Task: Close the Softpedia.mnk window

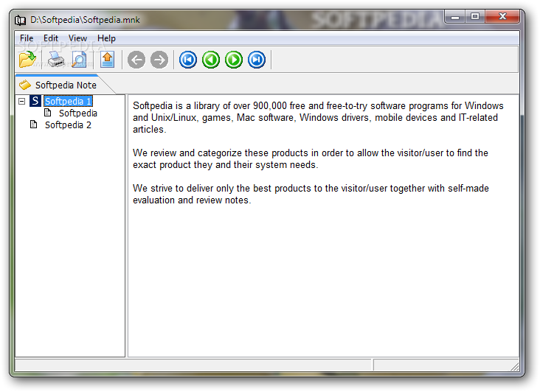Action: tap(502, 16)
